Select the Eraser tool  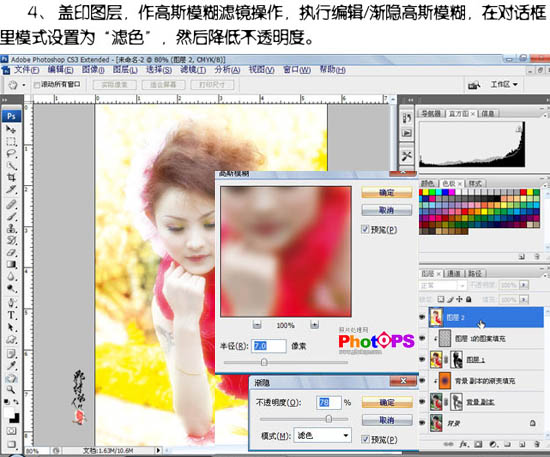[x=11, y=253]
